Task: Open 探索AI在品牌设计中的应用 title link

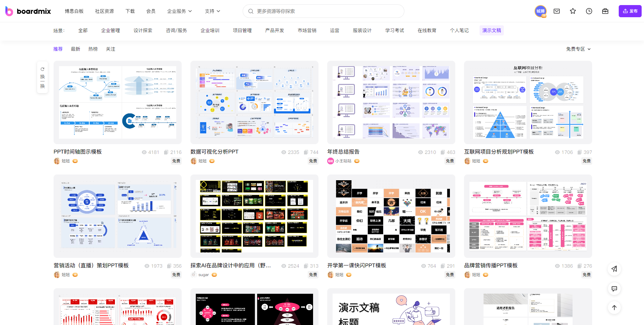Action: pos(231,266)
